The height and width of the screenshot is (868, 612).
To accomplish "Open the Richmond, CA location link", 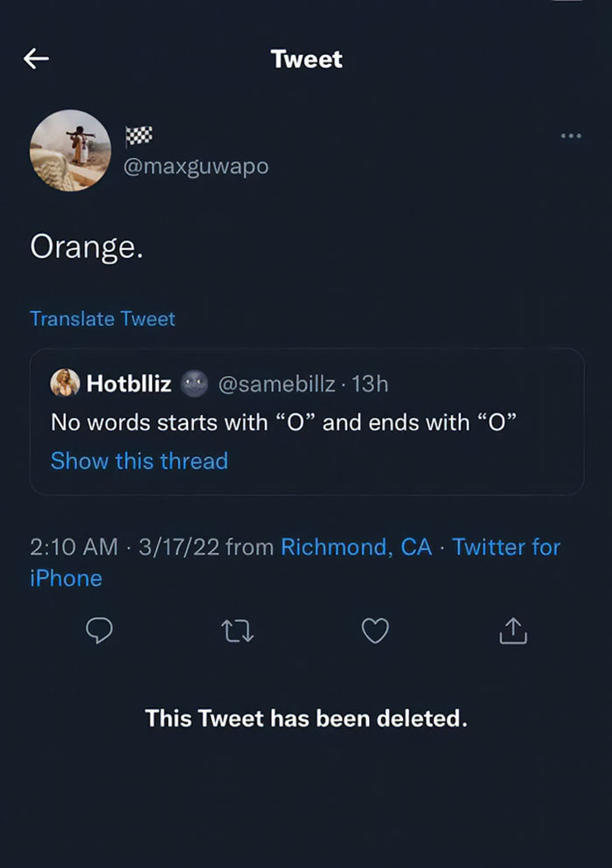I will tap(354, 547).
